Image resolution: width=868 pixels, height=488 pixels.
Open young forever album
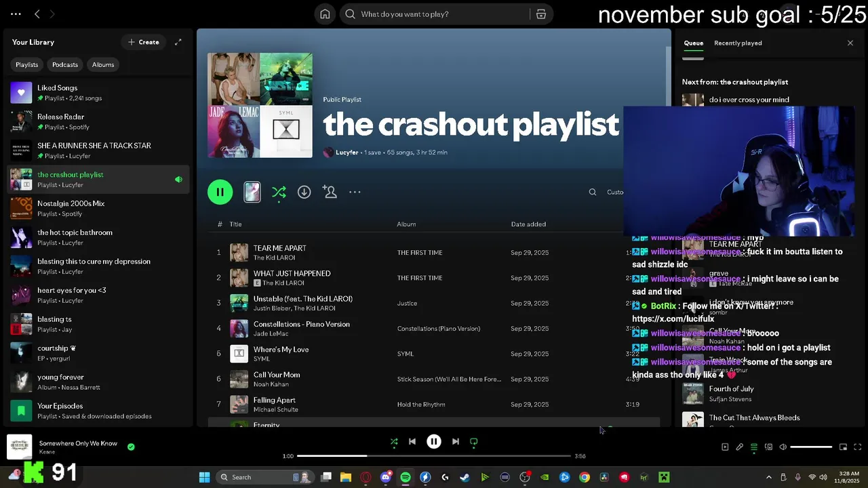[x=100, y=382]
